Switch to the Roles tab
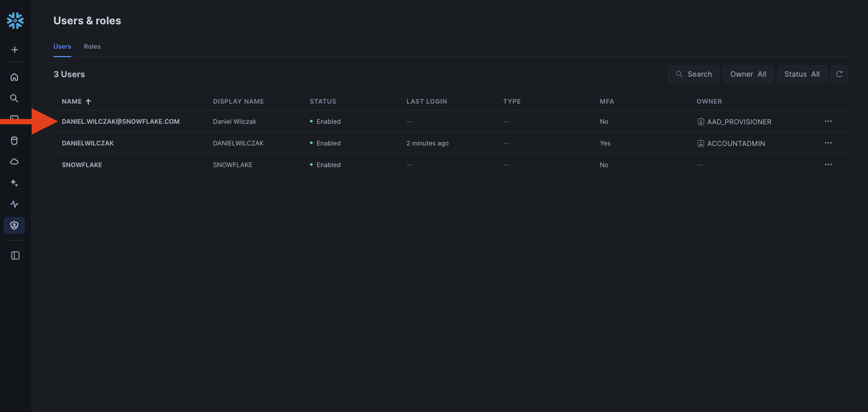This screenshot has width=868, height=412. (92, 47)
